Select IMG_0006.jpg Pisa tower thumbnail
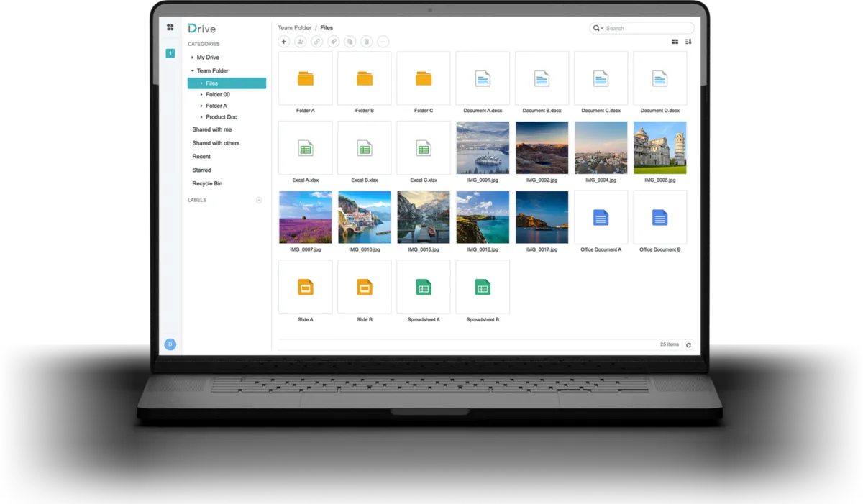The width and height of the screenshot is (863, 504). coord(659,148)
